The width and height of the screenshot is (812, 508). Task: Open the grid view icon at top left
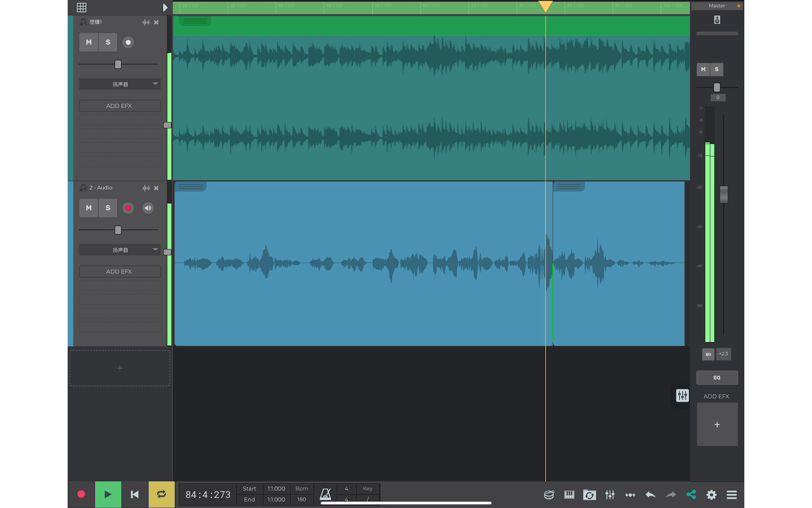81,7
